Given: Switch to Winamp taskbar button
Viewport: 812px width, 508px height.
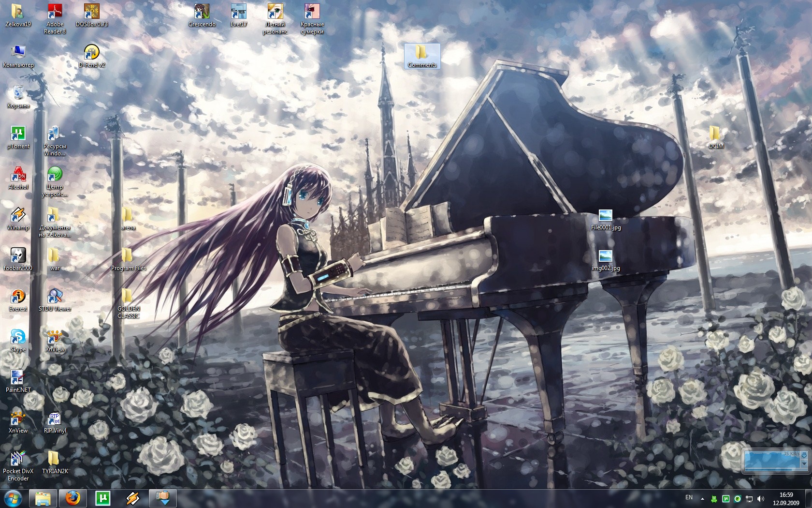Looking at the screenshot, I should pos(133,498).
